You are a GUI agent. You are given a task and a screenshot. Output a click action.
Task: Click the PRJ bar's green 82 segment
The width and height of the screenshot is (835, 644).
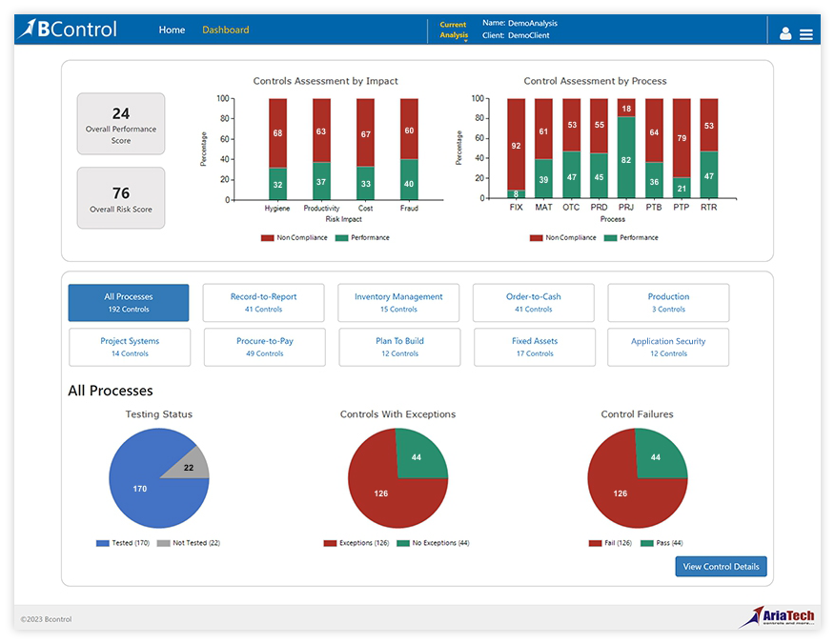[x=626, y=157]
